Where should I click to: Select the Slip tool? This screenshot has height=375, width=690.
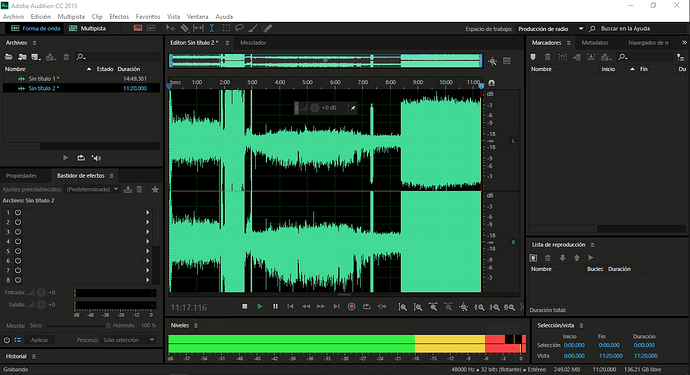click(198, 28)
